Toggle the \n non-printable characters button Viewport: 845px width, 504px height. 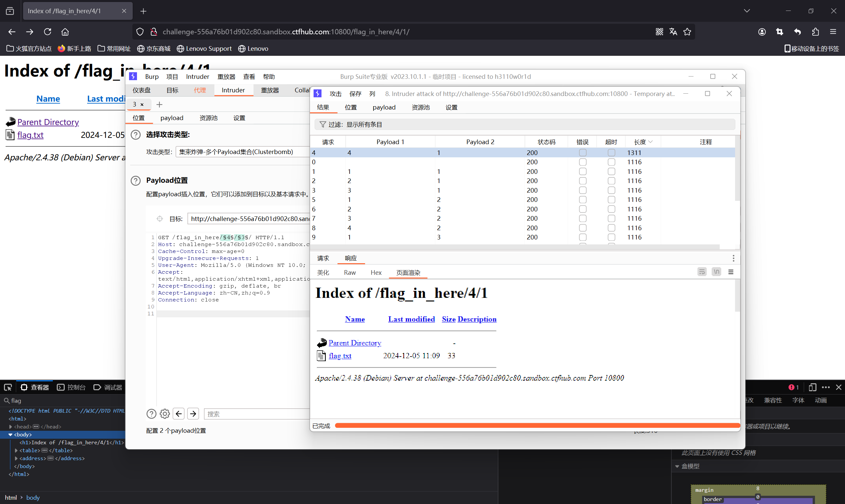tap(716, 272)
